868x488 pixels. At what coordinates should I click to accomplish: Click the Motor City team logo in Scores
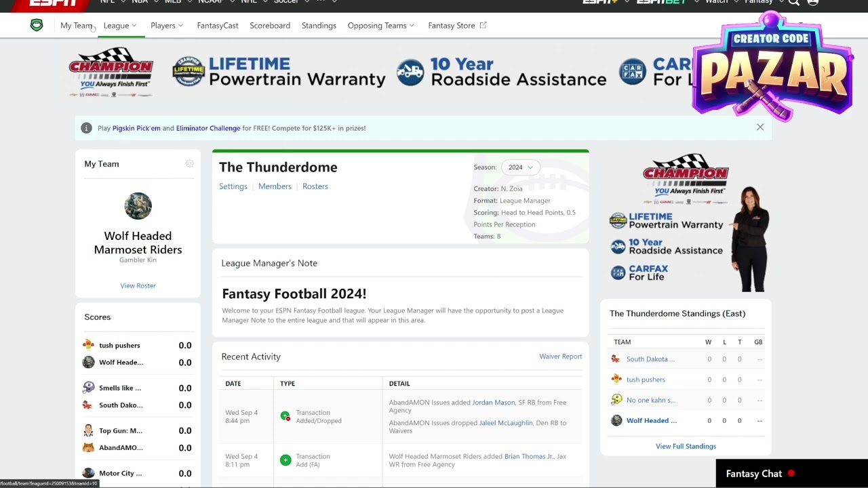click(88, 473)
